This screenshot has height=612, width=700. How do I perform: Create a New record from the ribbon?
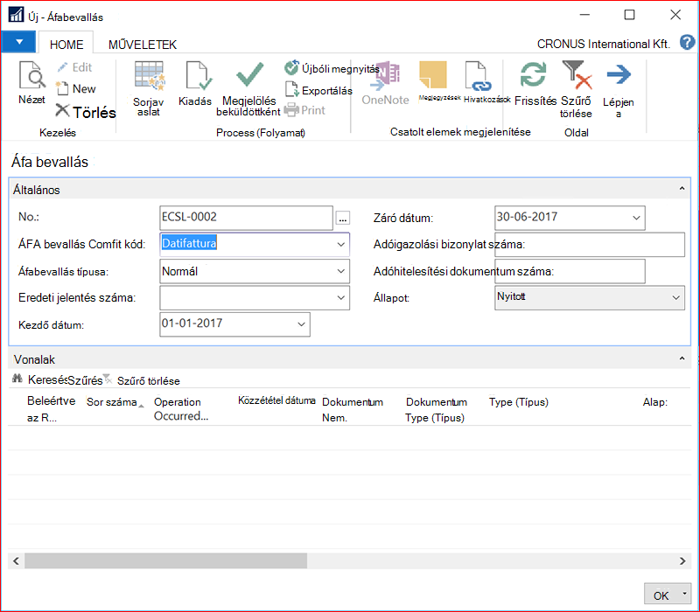76,88
